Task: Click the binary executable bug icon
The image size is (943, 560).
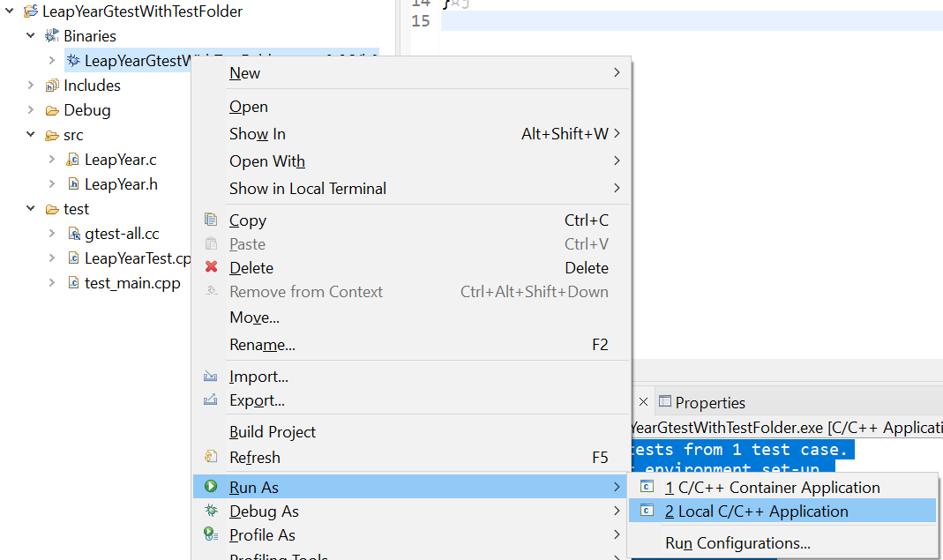Action: pyautogui.click(x=72, y=60)
